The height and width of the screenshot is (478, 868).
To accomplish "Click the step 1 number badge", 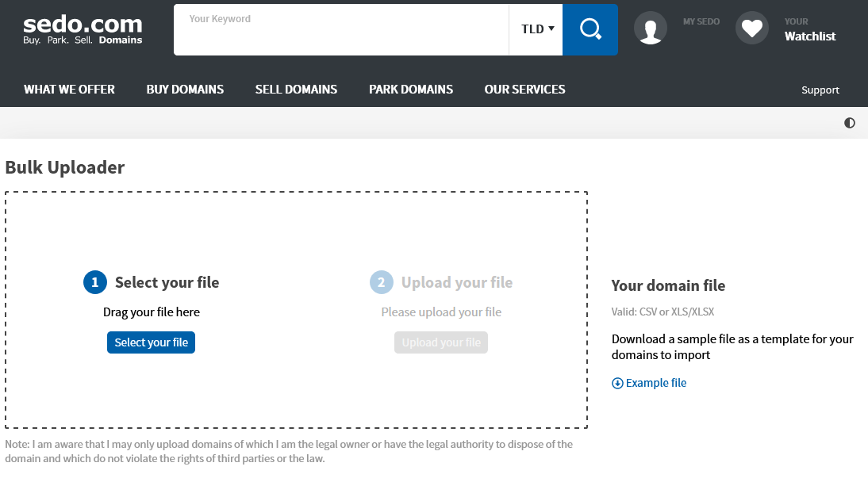I will pos(94,282).
